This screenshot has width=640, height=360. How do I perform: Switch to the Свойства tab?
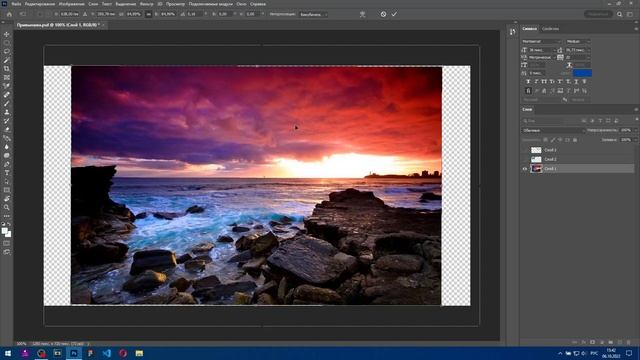pyautogui.click(x=550, y=29)
